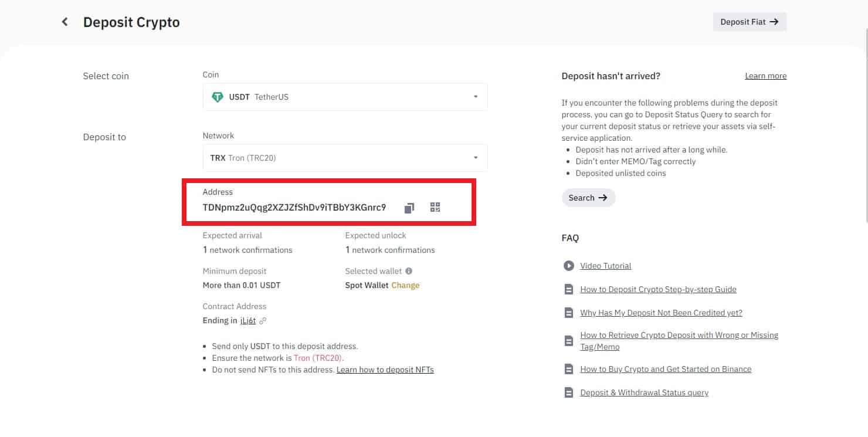The image size is (868, 437).
Task: Change the selected Spot Wallet
Action: (x=405, y=286)
